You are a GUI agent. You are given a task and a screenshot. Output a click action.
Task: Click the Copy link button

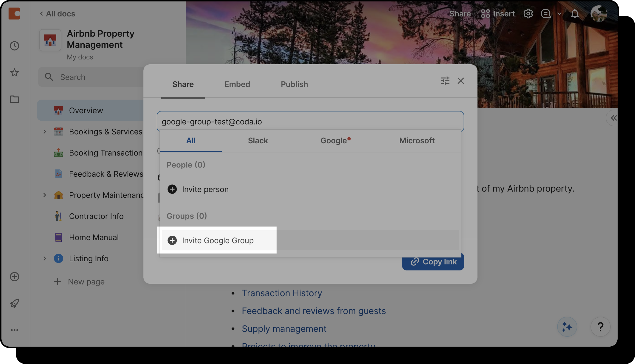433,262
